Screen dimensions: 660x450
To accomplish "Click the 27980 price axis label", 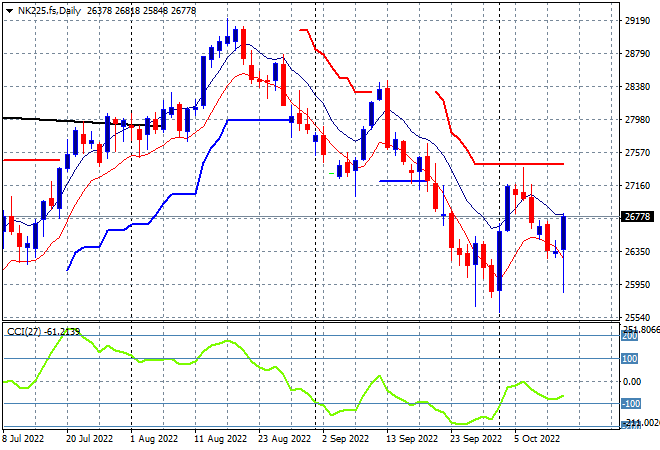I will coord(637,120).
